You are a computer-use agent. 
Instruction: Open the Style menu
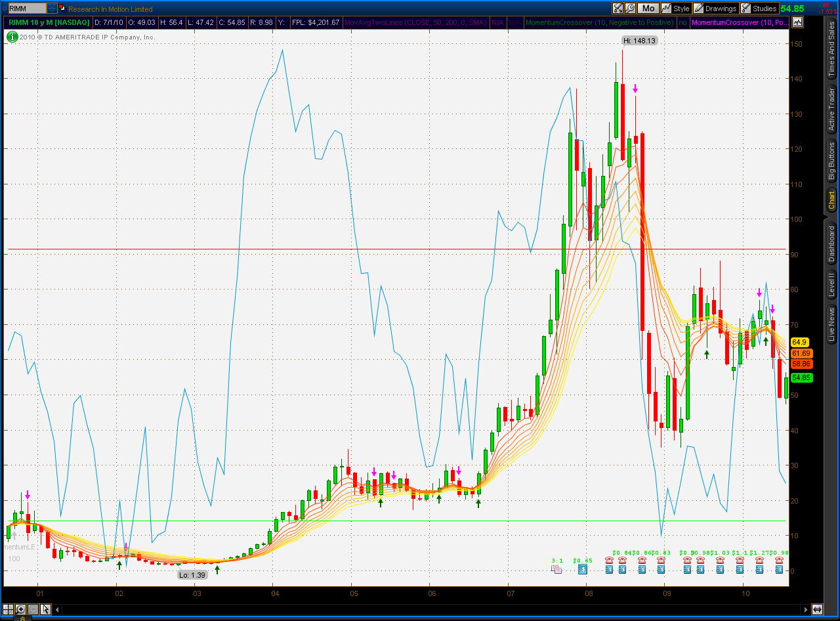(676, 9)
